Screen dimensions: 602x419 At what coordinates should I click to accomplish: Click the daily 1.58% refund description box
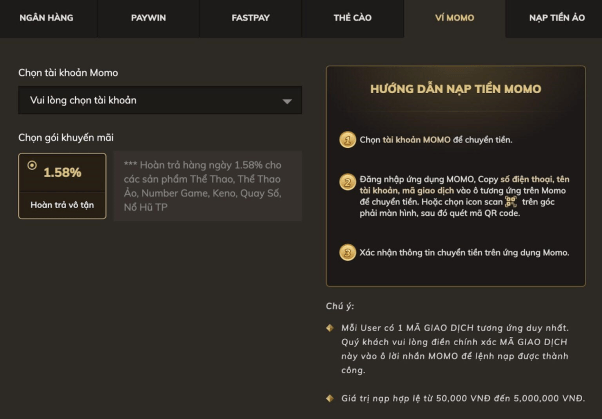coord(207,186)
